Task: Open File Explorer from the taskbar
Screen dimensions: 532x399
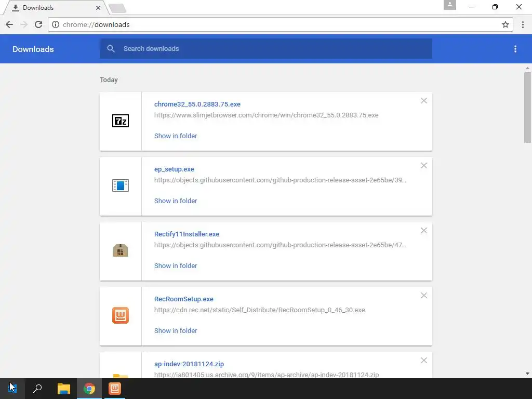Action: pos(63,389)
